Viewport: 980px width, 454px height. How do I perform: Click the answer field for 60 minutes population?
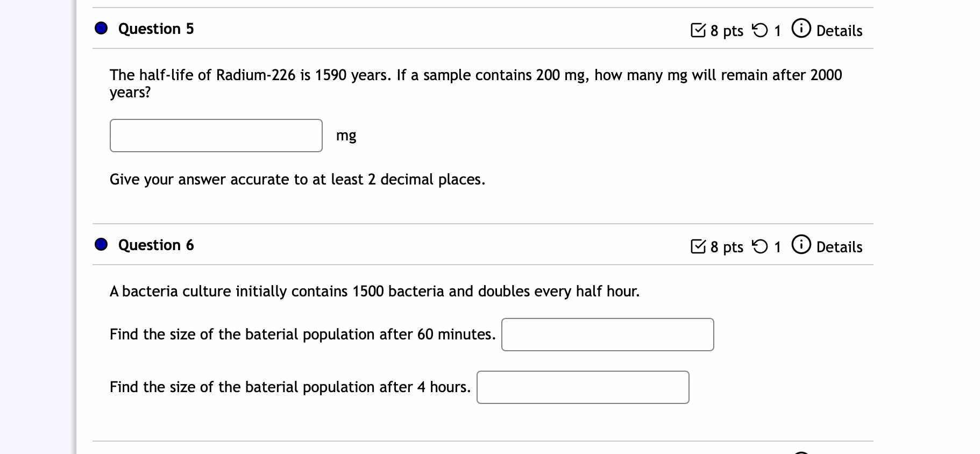coord(608,335)
